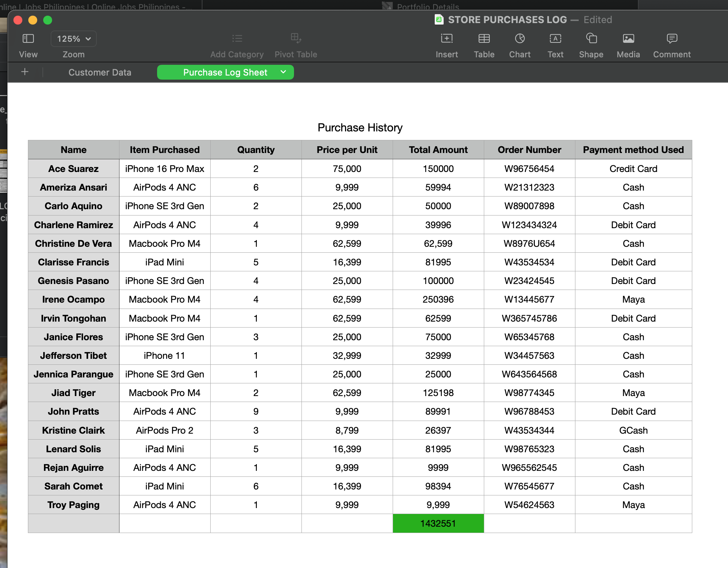Click the Rejan Aguirre name cell

tap(74, 468)
